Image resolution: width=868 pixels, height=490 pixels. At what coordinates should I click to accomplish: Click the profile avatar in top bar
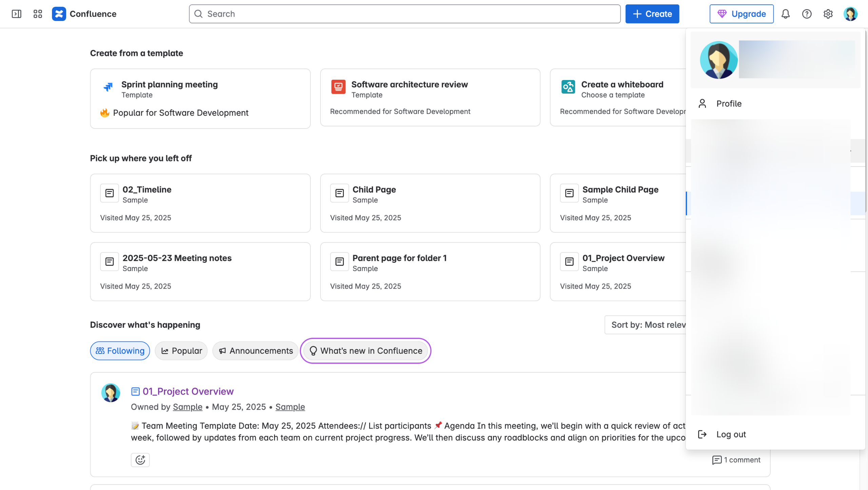click(850, 14)
